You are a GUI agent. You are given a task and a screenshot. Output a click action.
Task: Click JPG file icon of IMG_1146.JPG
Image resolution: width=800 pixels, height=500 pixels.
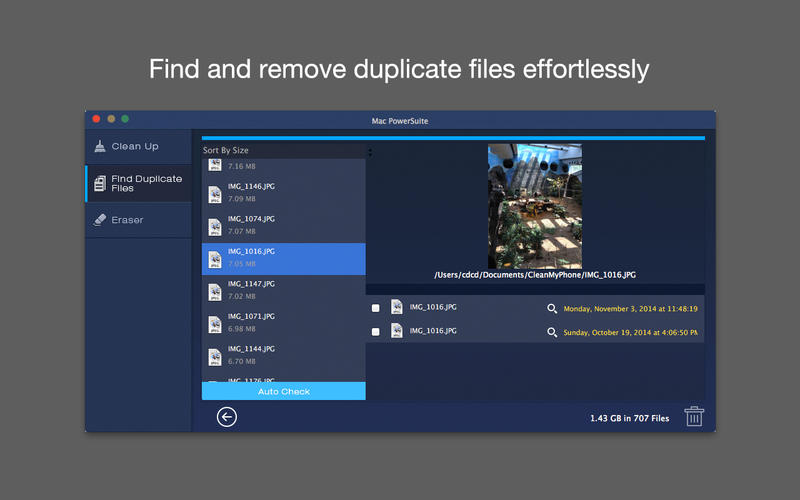pos(215,194)
